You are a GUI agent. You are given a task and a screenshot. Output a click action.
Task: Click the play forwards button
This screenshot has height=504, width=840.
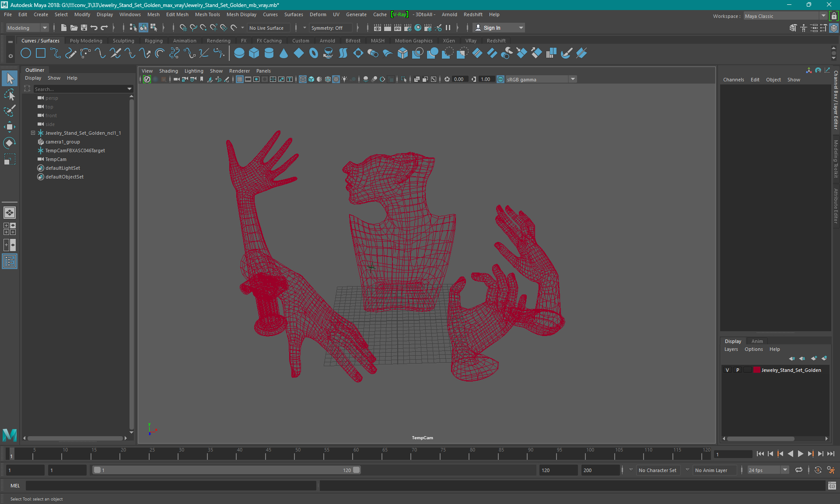pyautogui.click(x=800, y=454)
